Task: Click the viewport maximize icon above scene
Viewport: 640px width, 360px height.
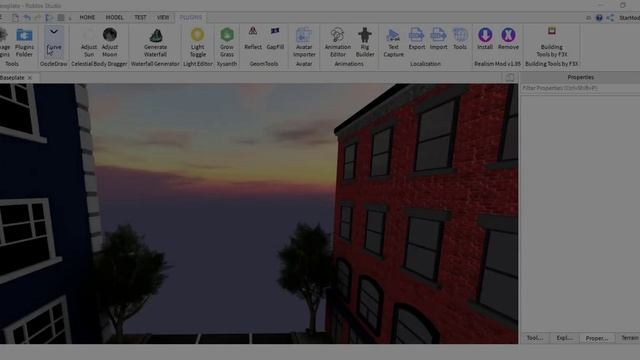Action: tap(509, 78)
